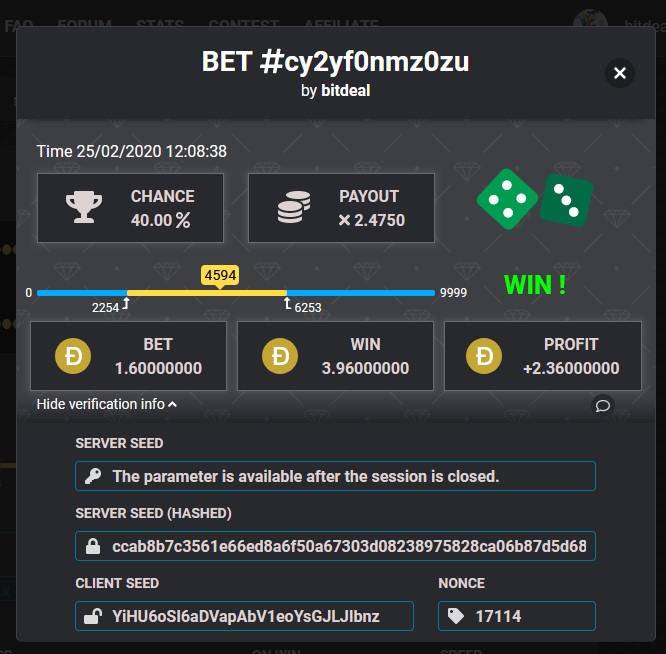
Task: Click the padlock icon in hashed seed field
Action: pos(93,546)
